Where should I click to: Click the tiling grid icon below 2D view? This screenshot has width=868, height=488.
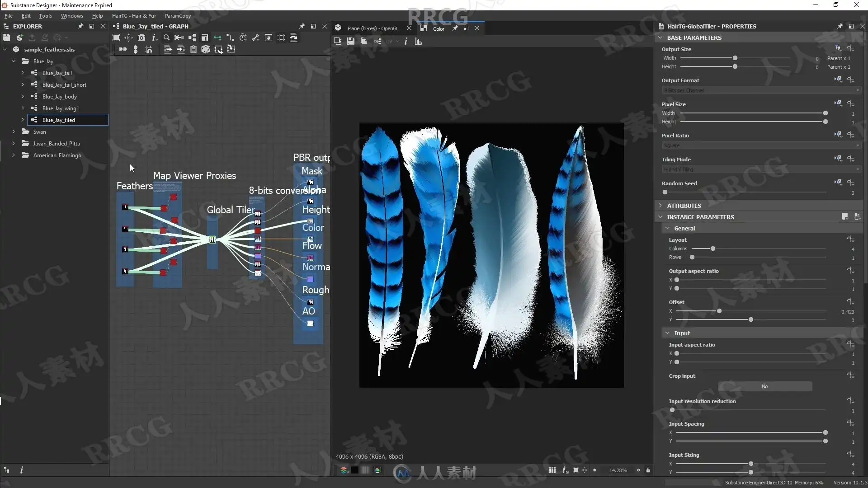[x=552, y=470]
